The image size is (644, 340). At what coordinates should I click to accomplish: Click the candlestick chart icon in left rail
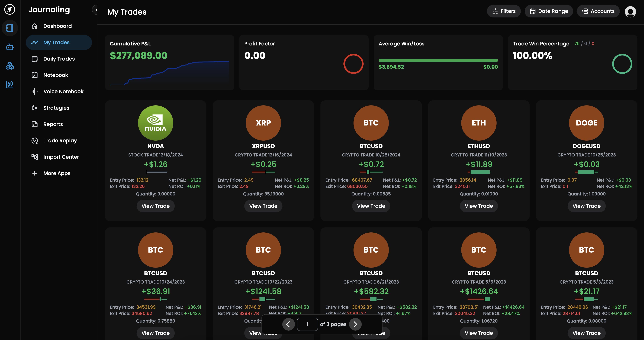10,84
